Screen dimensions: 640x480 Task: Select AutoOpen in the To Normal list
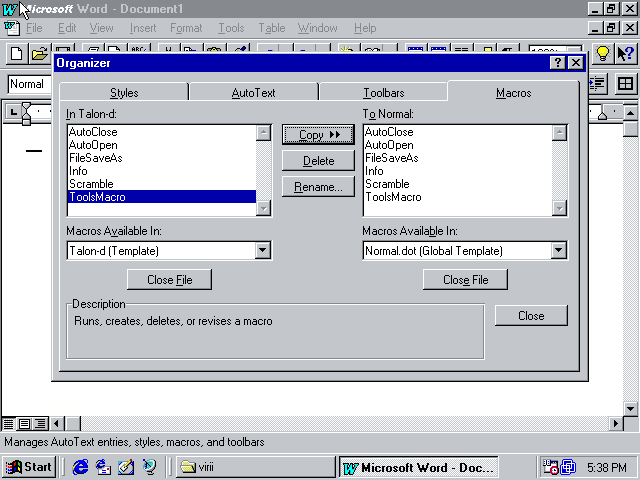458,145
